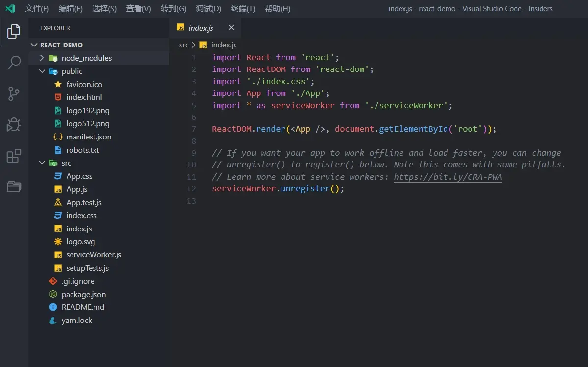588x367 pixels.
Task: Click index.js in the breadcrumb path
Action: 224,45
